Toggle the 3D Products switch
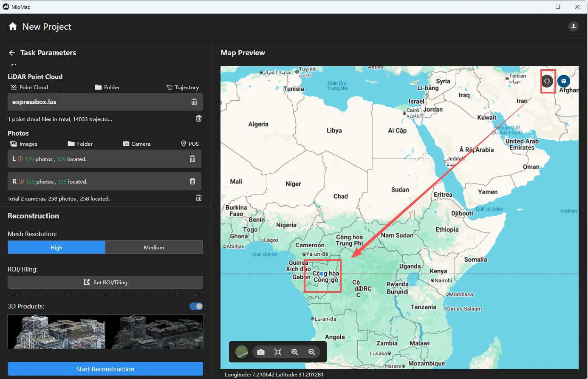Screen dimensions: 588x379 (196, 306)
